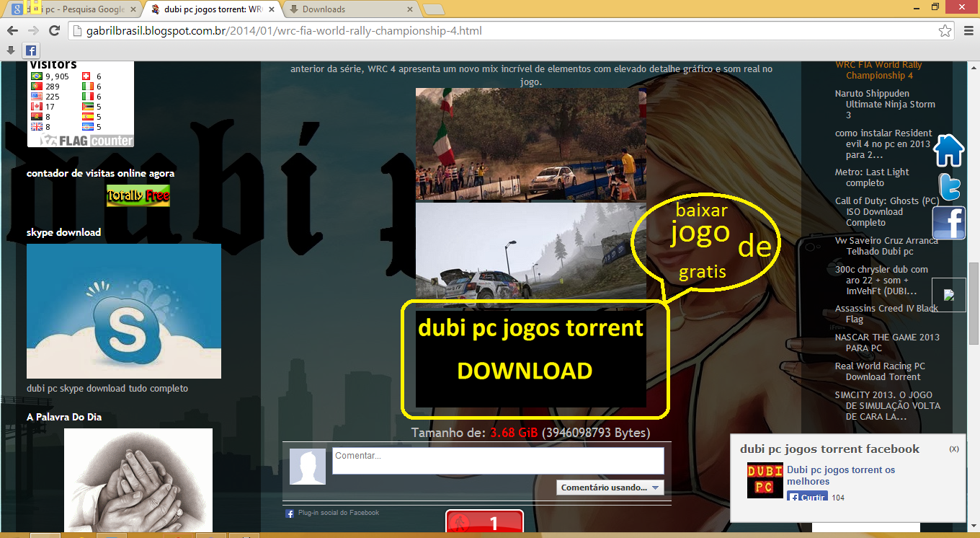Dismiss the Facebook popup with (x)
Screen dimensions: 980x538
[954, 449]
